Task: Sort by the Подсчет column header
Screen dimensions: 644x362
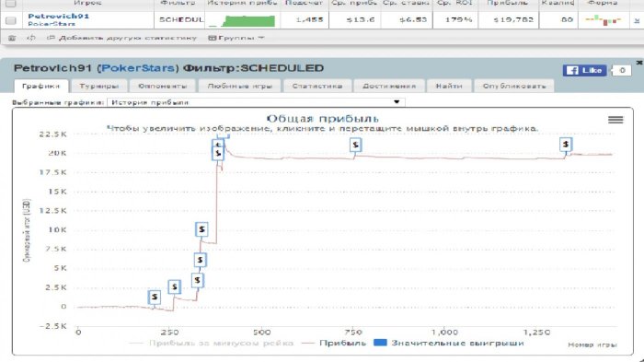Action: 304,3
